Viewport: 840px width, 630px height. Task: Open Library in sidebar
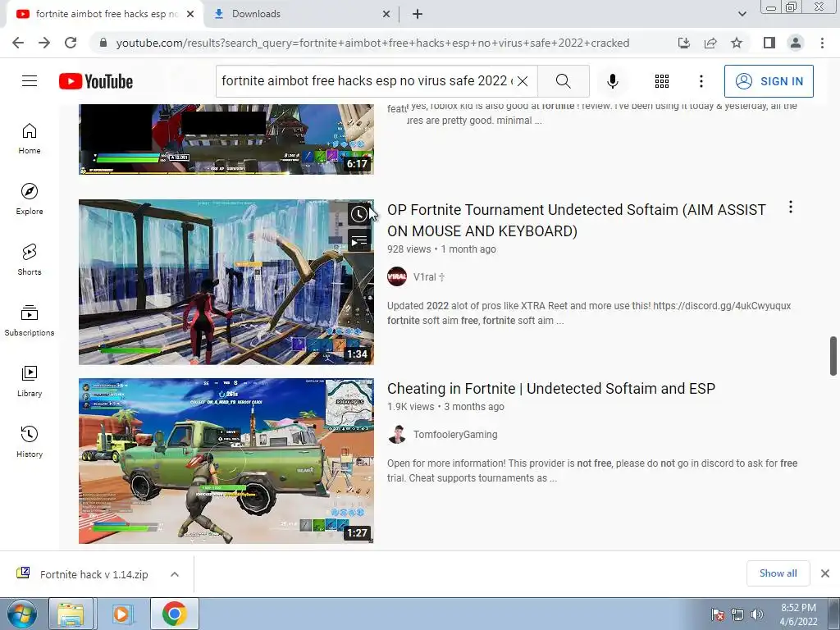pyautogui.click(x=30, y=381)
